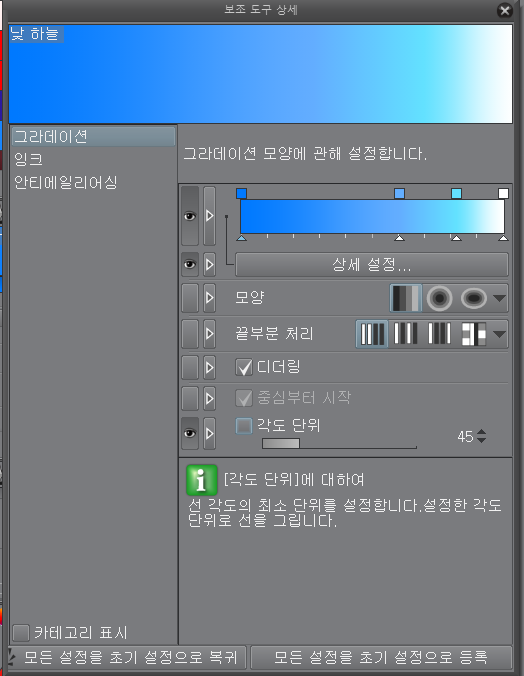Choose third edge process icon in 끝부분 처리
This screenshot has height=676, width=524.
(x=439, y=334)
